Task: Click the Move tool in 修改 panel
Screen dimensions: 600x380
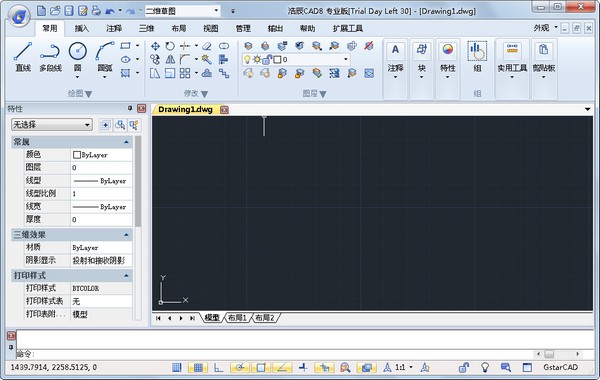Action: click(155, 46)
